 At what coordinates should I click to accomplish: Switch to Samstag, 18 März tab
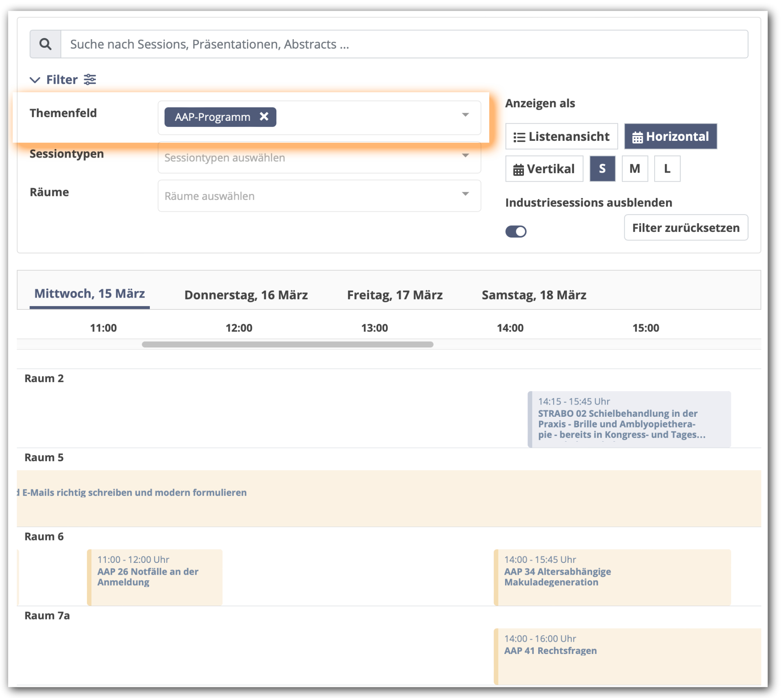point(534,295)
